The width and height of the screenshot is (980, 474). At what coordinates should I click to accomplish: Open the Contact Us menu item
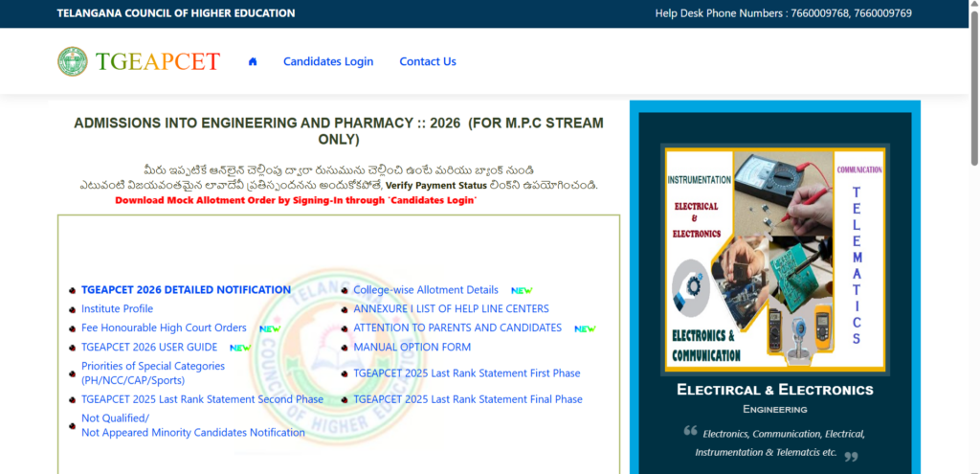[x=428, y=61]
